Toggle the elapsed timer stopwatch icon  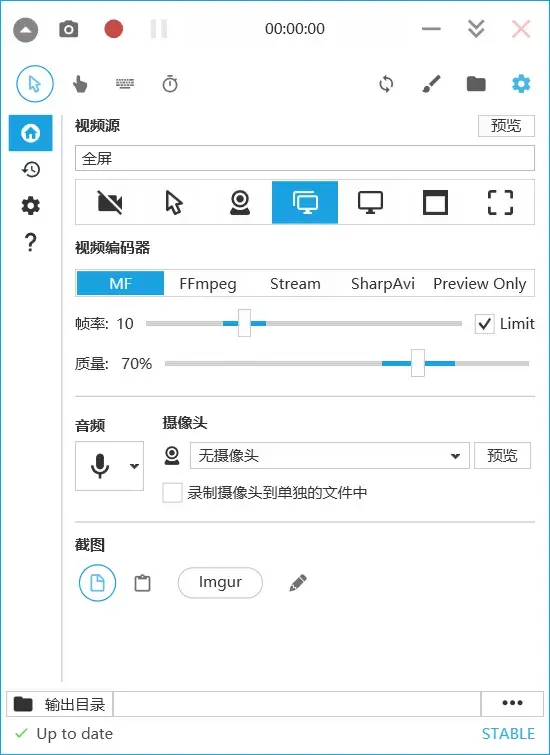170,84
